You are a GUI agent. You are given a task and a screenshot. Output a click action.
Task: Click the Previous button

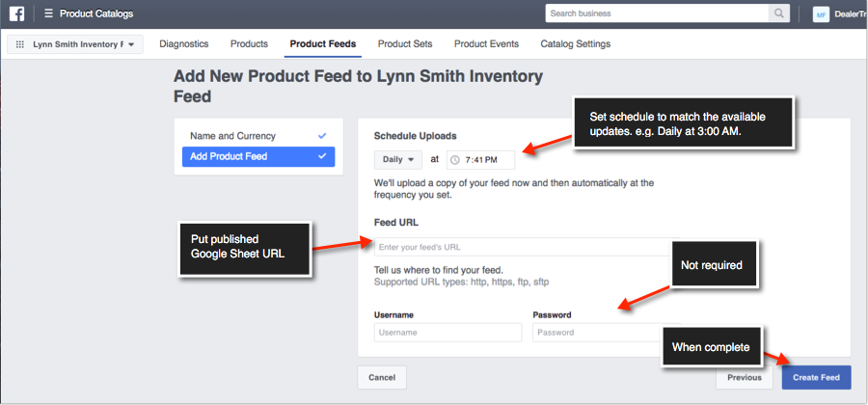745,377
